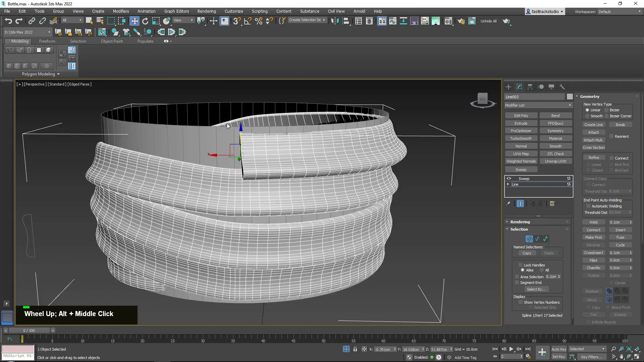Open the Graph Editors menu
The image size is (644, 362).
(176, 11)
